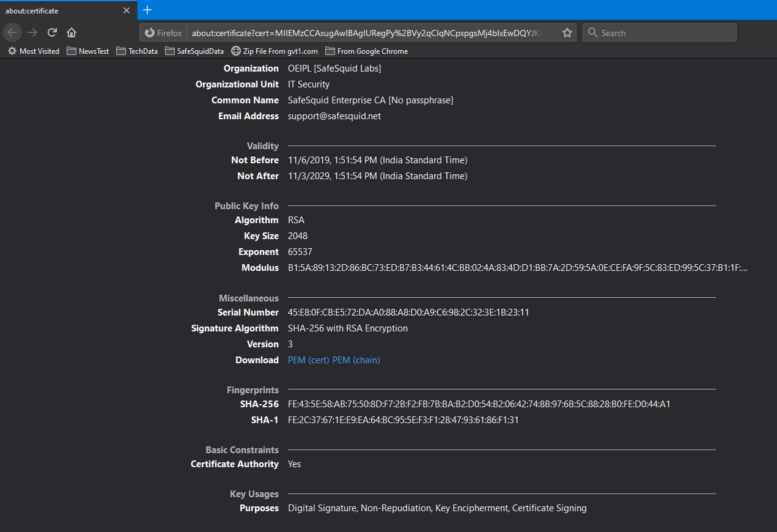Click the Version value 3
The width and height of the screenshot is (777, 532).
[x=290, y=344]
